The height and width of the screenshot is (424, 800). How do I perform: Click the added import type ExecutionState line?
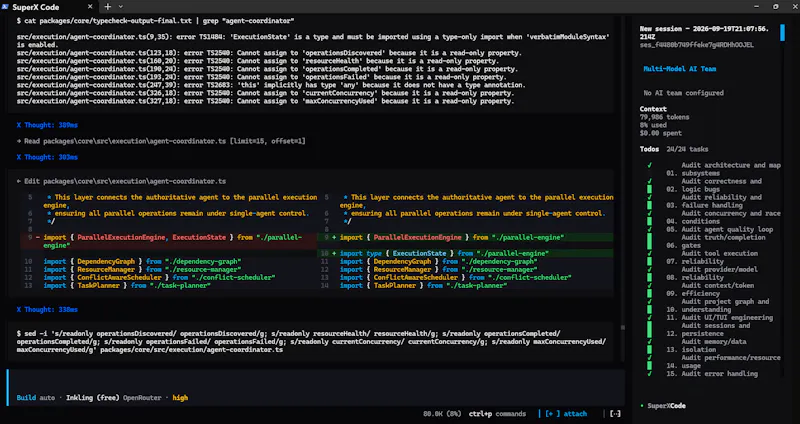click(x=465, y=253)
